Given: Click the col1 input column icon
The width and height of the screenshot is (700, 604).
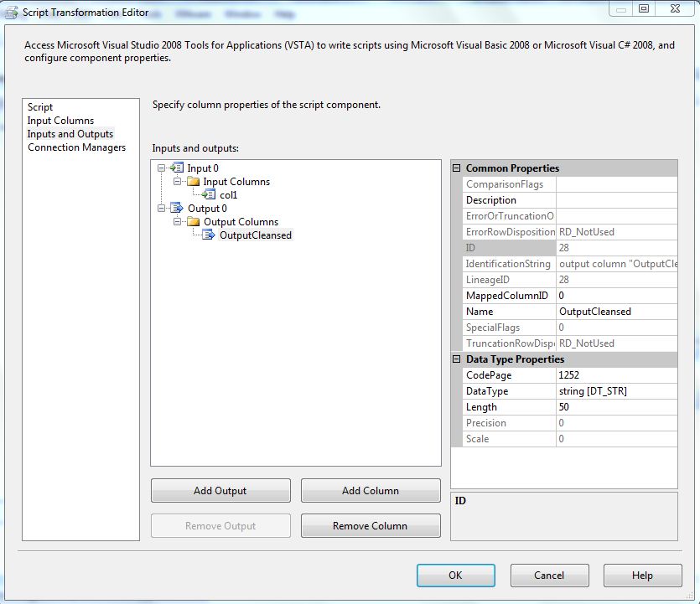Looking at the screenshot, I should (210, 195).
